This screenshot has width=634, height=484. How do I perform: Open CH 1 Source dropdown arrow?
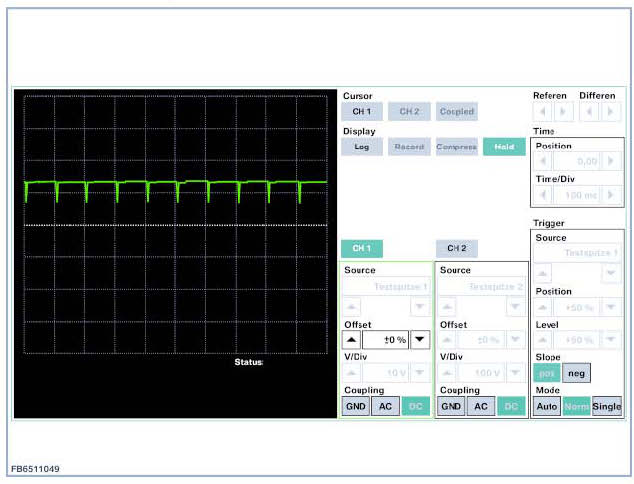click(421, 306)
